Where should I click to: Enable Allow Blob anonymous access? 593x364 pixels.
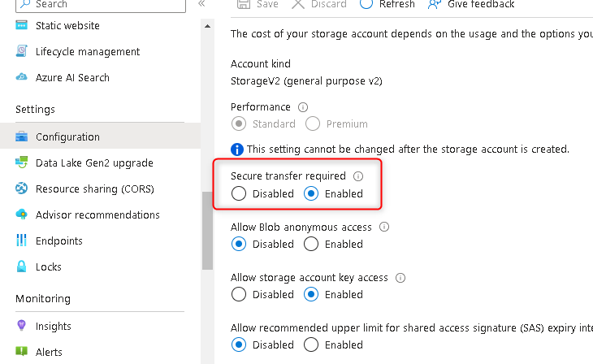pyautogui.click(x=311, y=244)
